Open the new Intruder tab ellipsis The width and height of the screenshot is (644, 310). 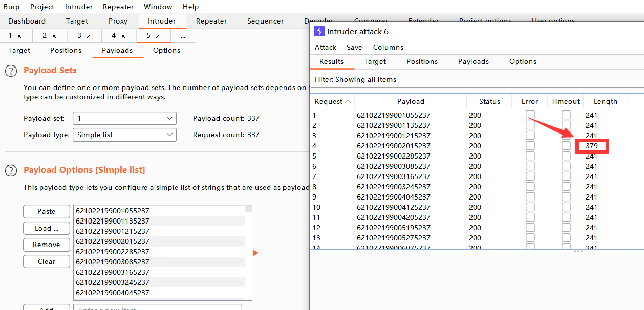coord(183,36)
